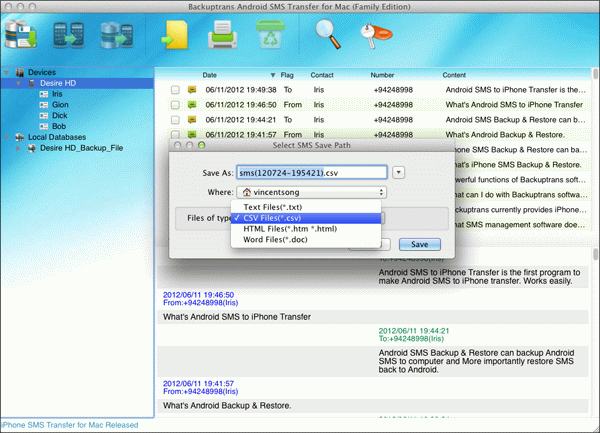Check the box for the 19:41:57 message

click(x=175, y=134)
